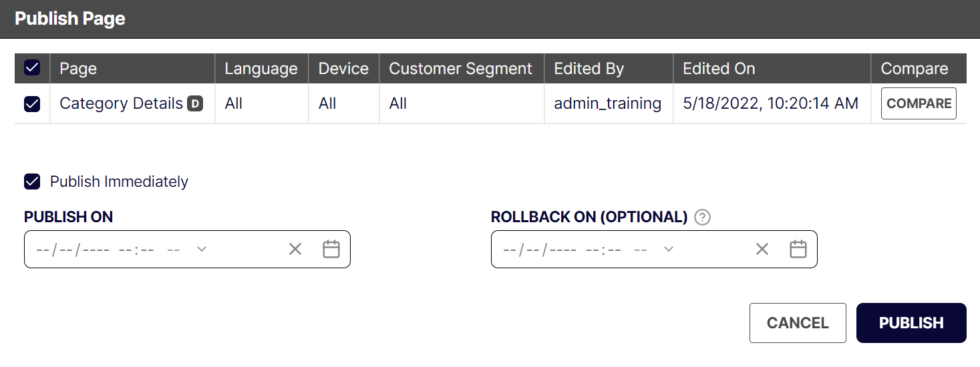Viewport: 980px width, 367px height.
Task: Click the Customer Segment column header
Action: (x=460, y=68)
